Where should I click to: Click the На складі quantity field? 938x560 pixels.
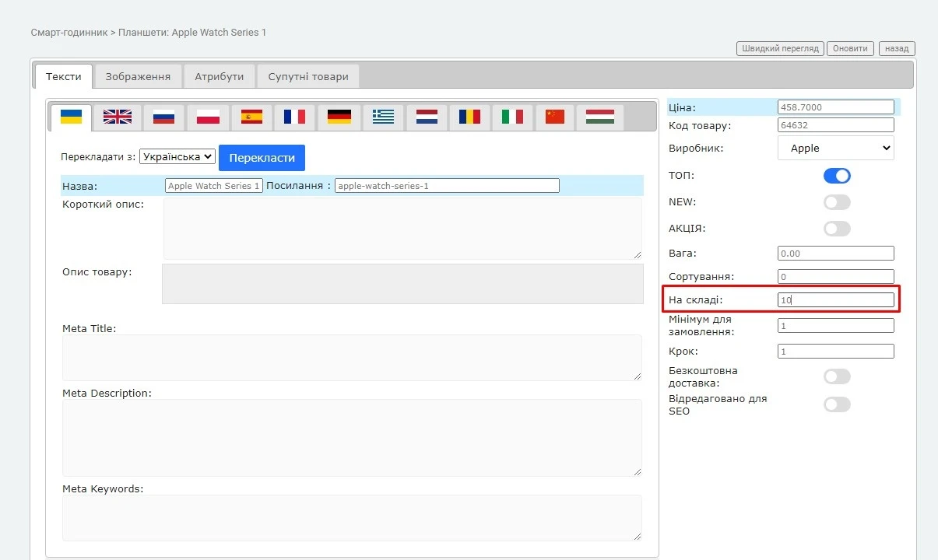coord(835,299)
